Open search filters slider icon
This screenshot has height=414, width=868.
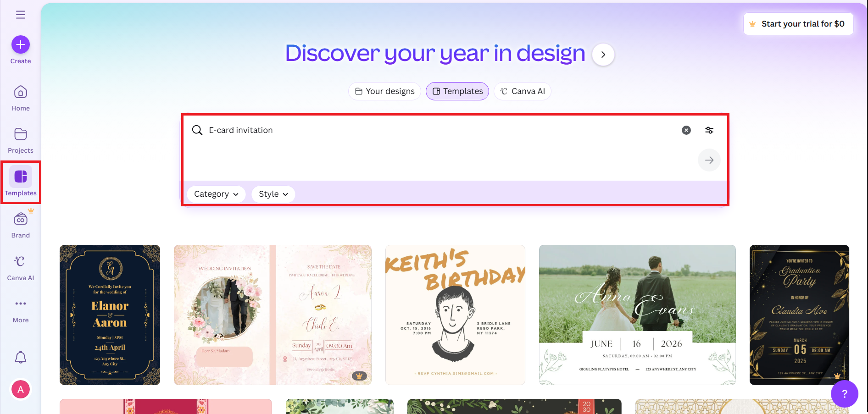pyautogui.click(x=709, y=130)
